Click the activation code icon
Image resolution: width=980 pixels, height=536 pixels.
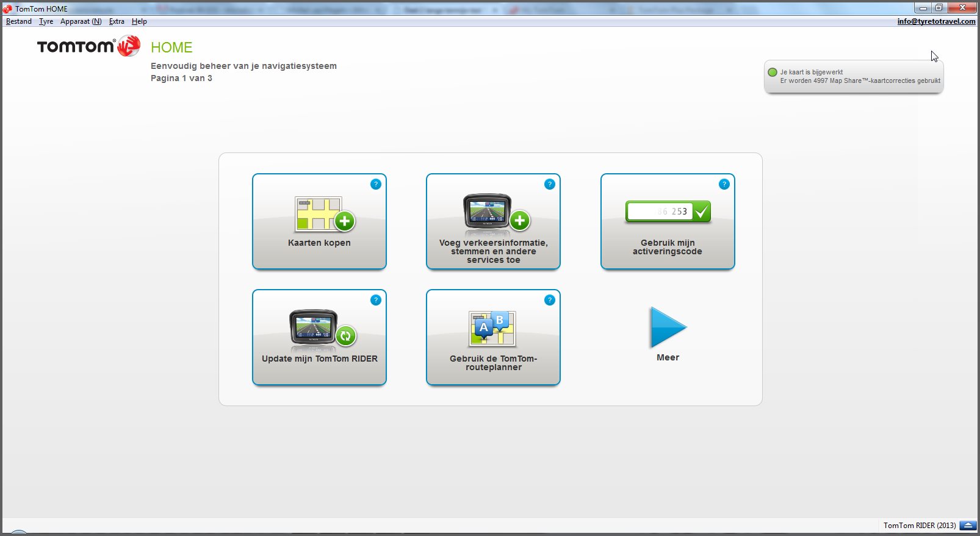[668, 212]
